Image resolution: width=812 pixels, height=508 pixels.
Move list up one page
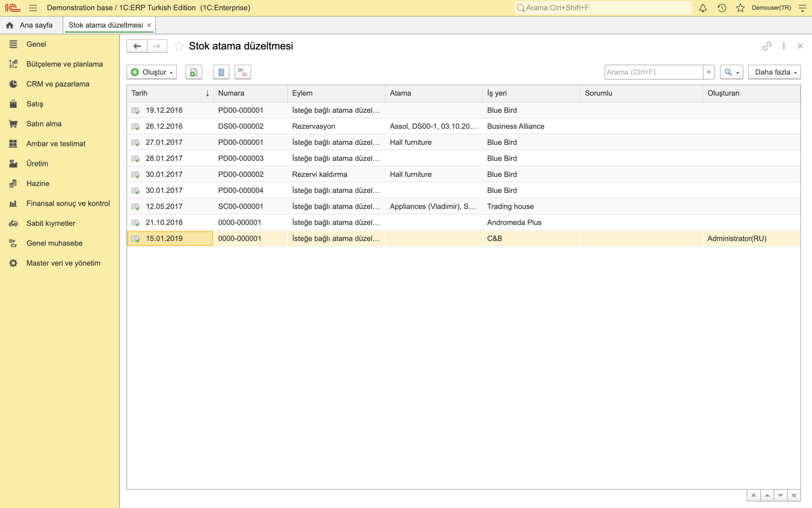coord(767,495)
